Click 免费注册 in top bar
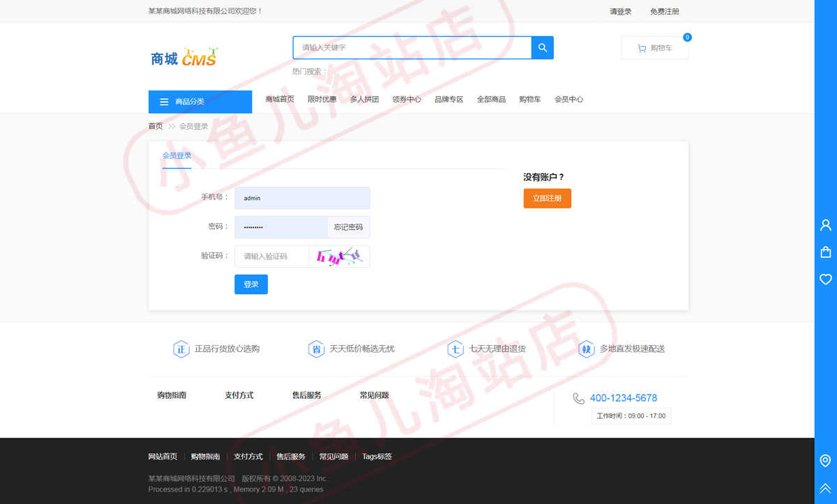Screen dimensions: 837x504 (665, 11)
